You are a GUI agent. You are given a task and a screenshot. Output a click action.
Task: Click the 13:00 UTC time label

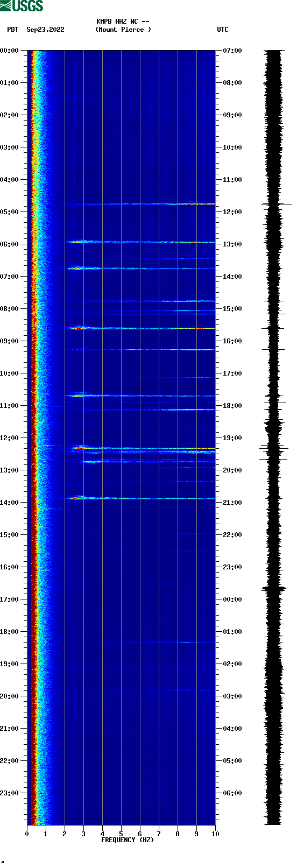[x=232, y=244]
